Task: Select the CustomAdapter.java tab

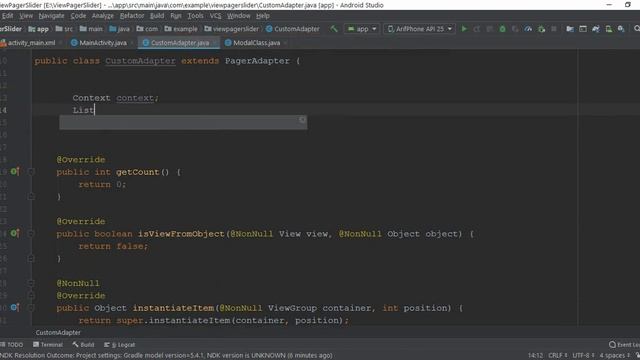Action: (x=180, y=43)
